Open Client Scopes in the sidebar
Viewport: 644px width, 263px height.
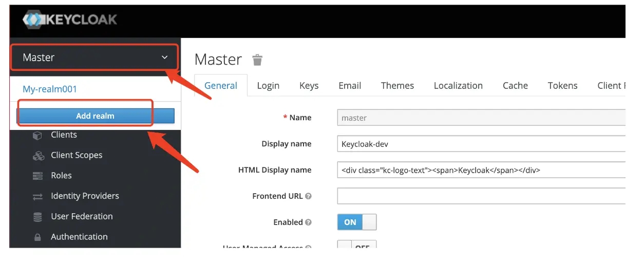pyautogui.click(x=77, y=155)
